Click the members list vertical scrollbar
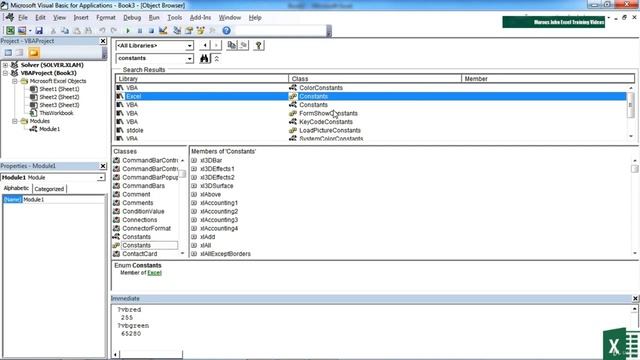The image size is (640, 360). (635, 207)
